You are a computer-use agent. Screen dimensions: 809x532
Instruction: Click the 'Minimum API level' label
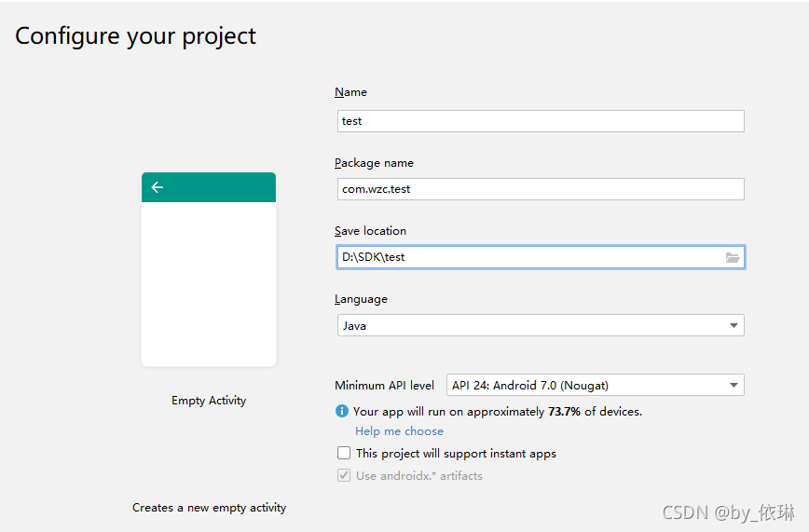384,386
